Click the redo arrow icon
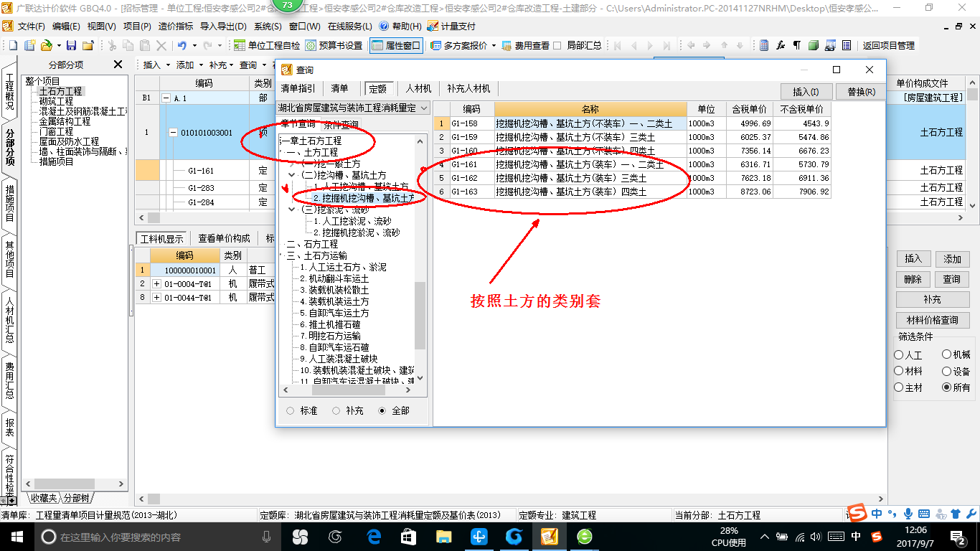This screenshot has height=551, width=980. 207,45
